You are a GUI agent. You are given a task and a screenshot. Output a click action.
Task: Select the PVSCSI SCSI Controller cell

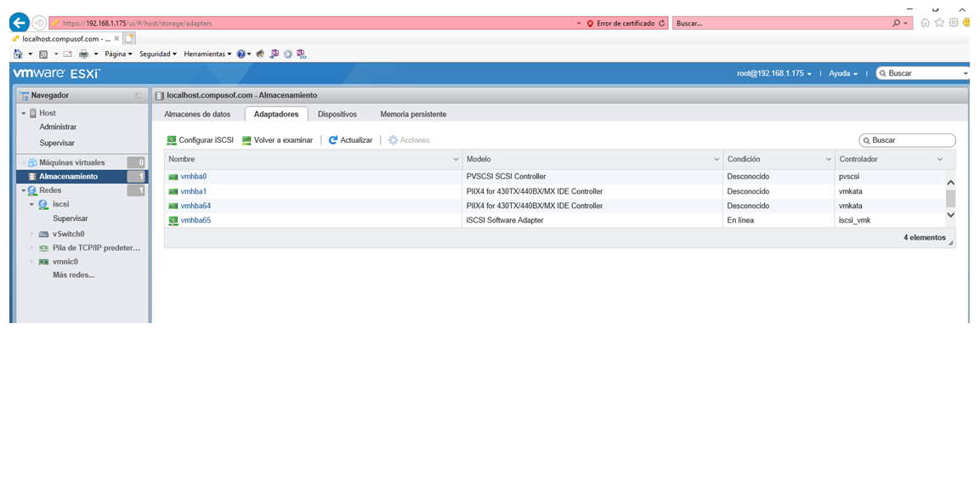[593, 177]
